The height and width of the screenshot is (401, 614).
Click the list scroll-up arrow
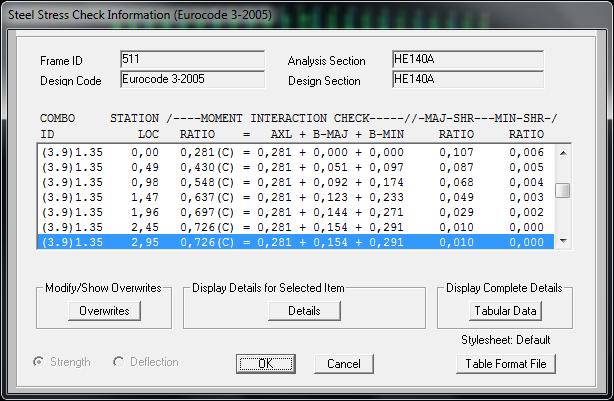tap(563, 153)
